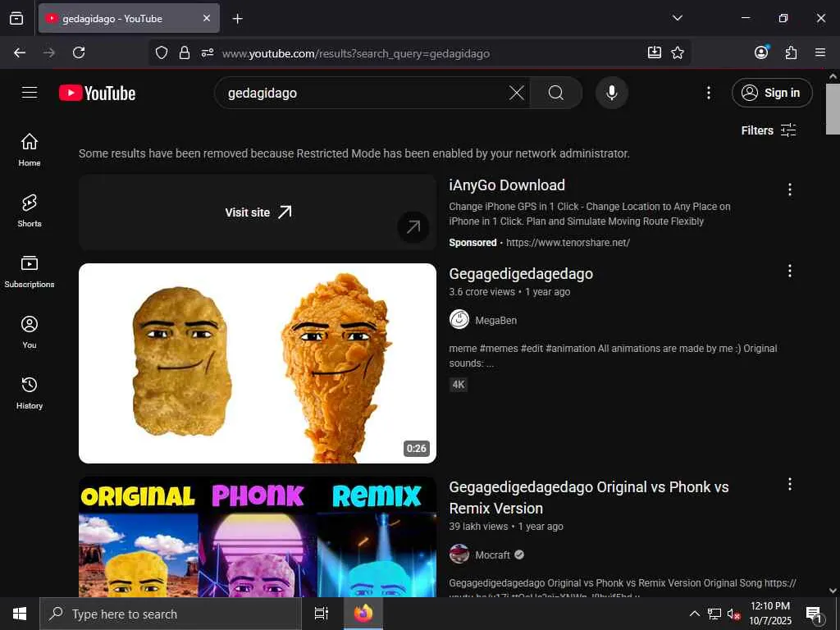Focus the browser address bar URL
The height and width of the screenshot is (630, 840).
[x=356, y=53]
